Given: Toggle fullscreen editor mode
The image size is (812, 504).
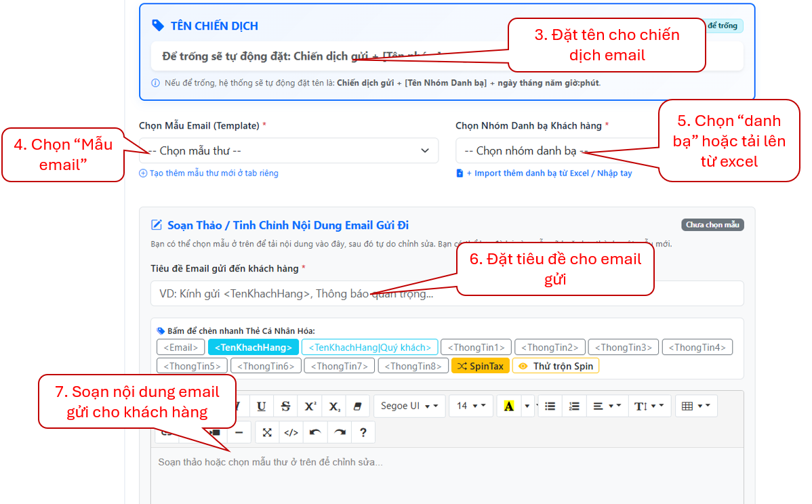Looking at the screenshot, I should pyautogui.click(x=267, y=433).
